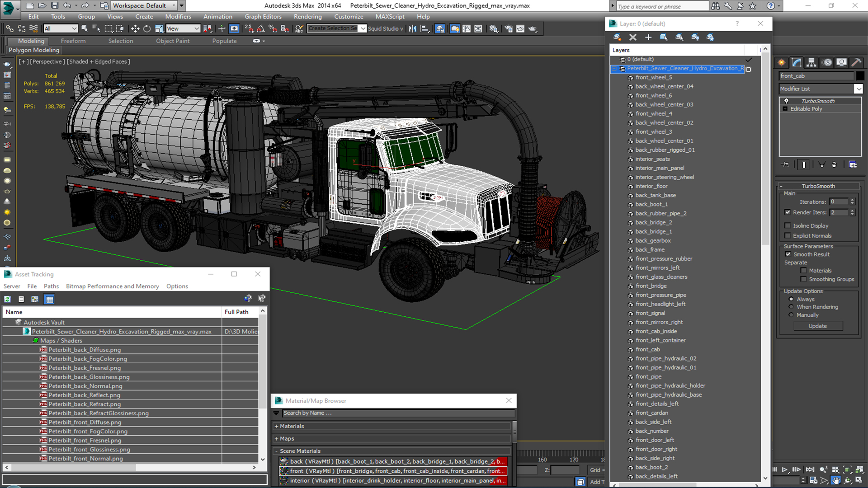The width and height of the screenshot is (868, 488).
Task: Toggle Explicit Normals checkbox
Action: 788,235
